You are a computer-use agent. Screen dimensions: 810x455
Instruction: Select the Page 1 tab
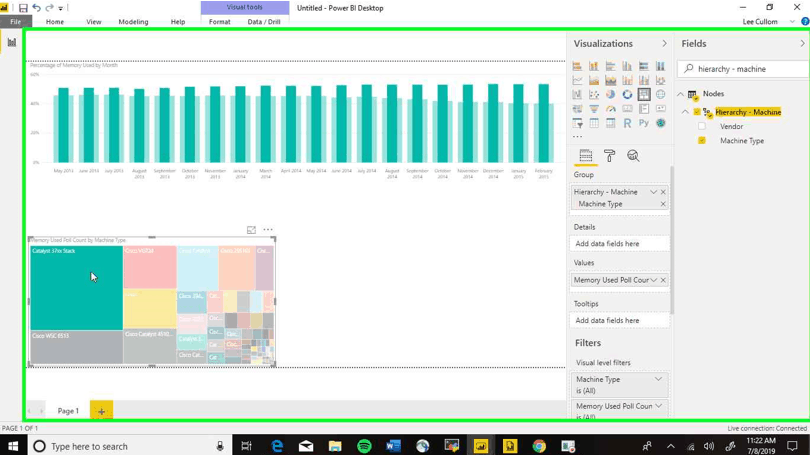click(68, 411)
